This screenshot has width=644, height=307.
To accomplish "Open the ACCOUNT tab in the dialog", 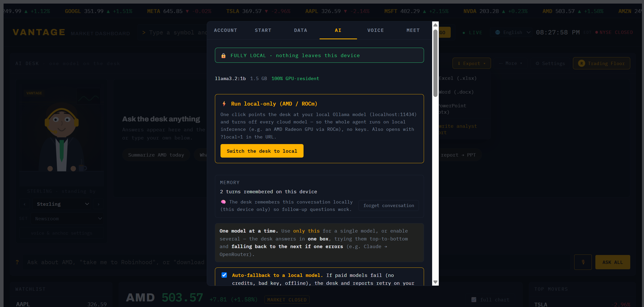I will [225, 30].
